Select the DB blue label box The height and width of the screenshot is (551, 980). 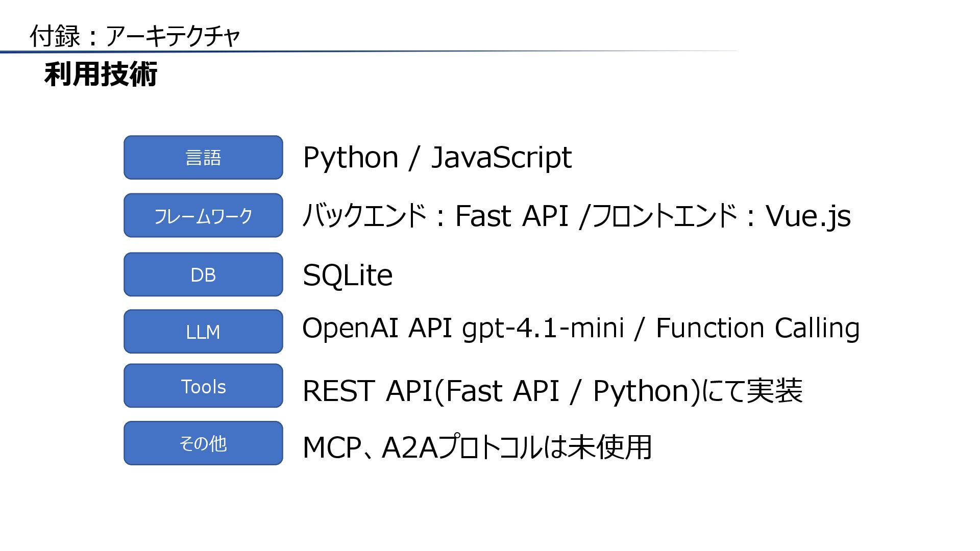pyautogui.click(x=203, y=275)
